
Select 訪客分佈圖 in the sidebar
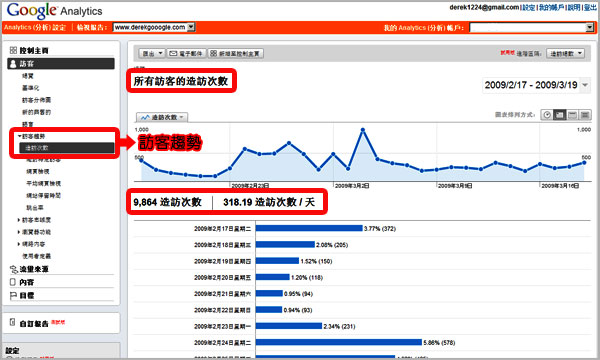tap(36, 100)
